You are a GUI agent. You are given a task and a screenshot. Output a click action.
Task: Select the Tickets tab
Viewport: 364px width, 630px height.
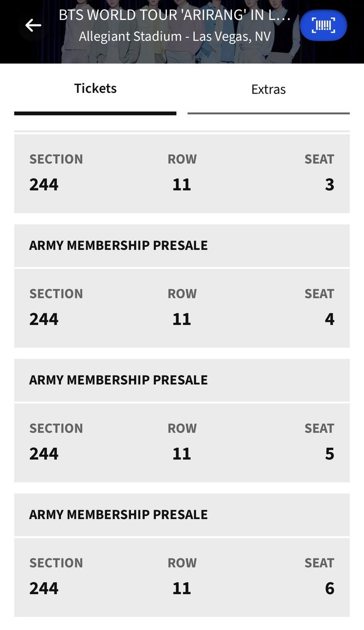pos(95,89)
